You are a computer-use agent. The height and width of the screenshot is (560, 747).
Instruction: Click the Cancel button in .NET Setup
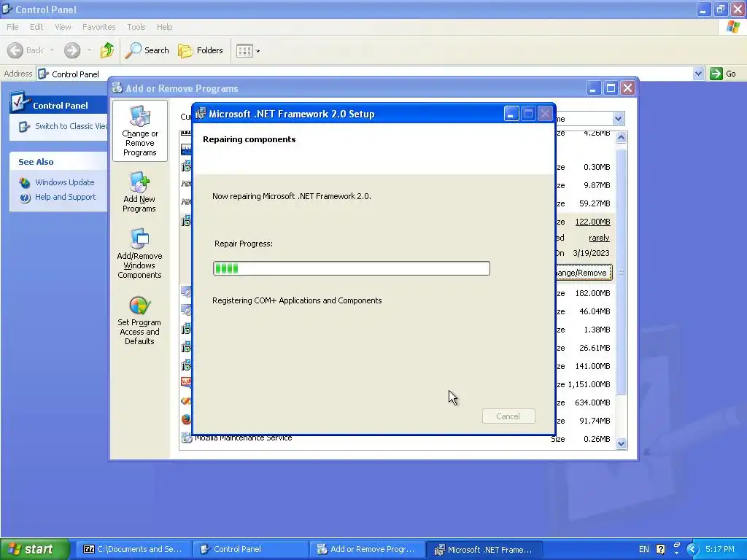pyautogui.click(x=508, y=416)
